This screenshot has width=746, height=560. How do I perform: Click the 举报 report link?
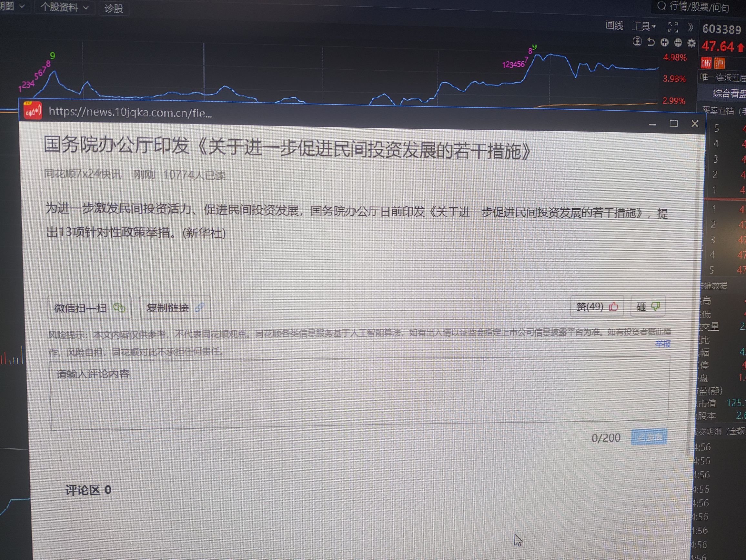coord(662,344)
